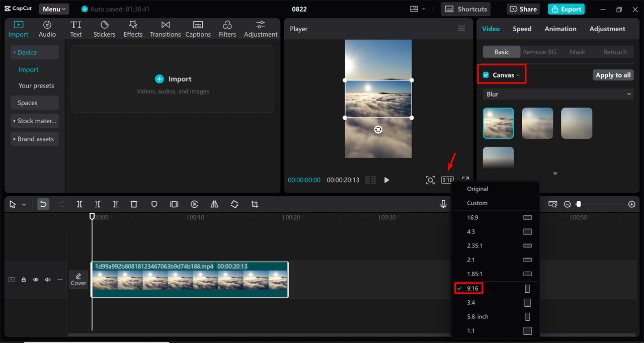Click the timeline zoom slider handle
This screenshot has height=343, width=644.
[579, 204]
